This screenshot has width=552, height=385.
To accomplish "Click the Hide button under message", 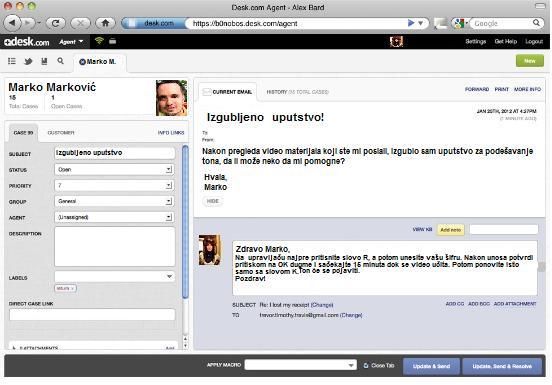I will point(213,201).
